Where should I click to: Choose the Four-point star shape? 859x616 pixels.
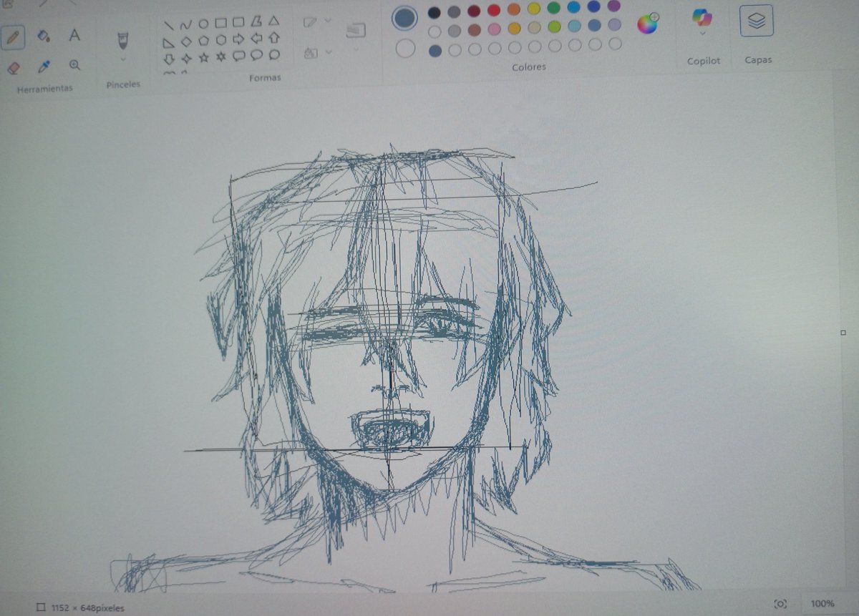pos(186,59)
